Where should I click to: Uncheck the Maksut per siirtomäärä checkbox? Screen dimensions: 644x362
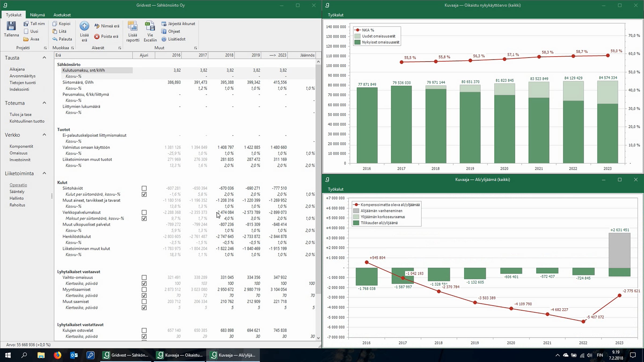pos(144,219)
